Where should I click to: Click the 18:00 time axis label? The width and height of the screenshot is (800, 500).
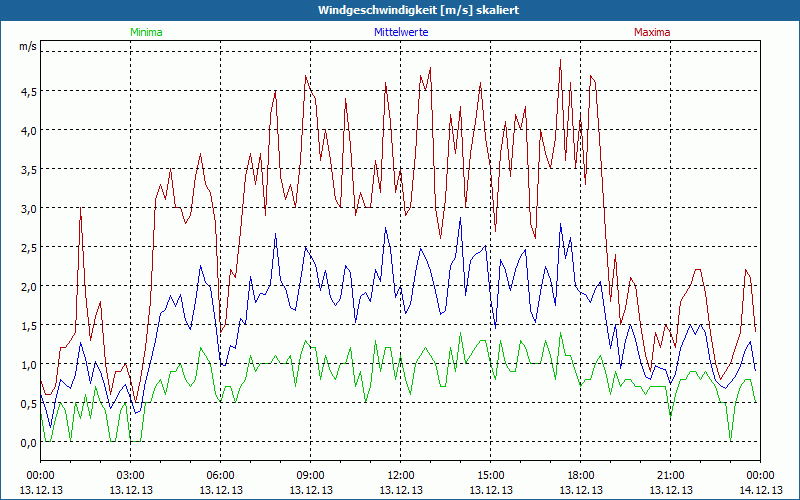pyautogui.click(x=581, y=476)
